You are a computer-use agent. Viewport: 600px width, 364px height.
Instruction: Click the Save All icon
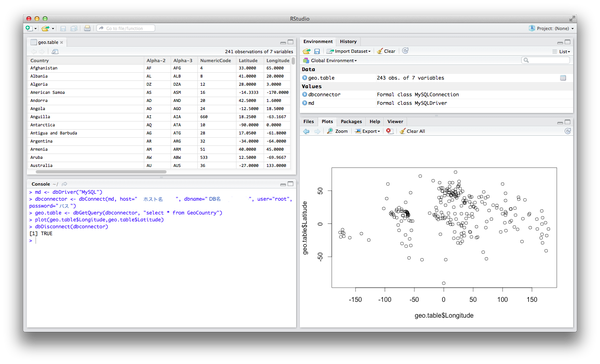tap(74, 28)
